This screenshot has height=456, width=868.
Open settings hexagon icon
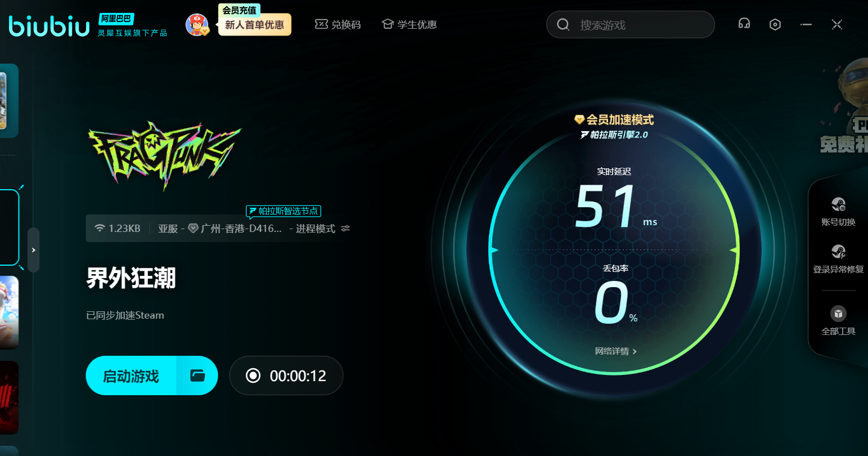pos(775,24)
